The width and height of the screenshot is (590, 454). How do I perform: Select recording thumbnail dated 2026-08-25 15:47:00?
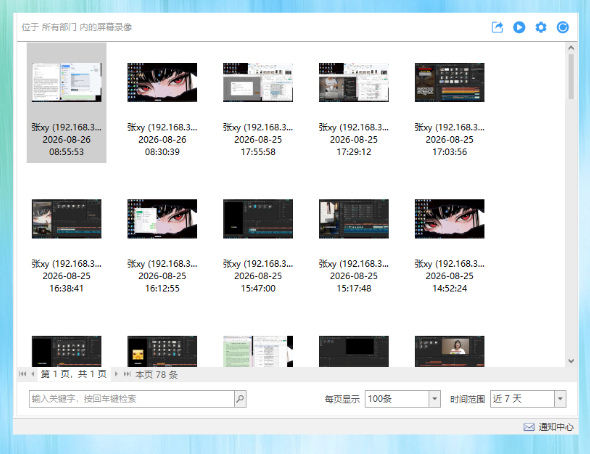pyautogui.click(x=258, y=219)
